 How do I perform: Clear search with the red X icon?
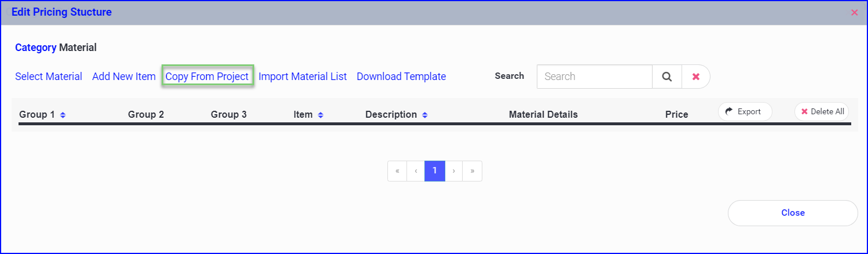(696, 77)
